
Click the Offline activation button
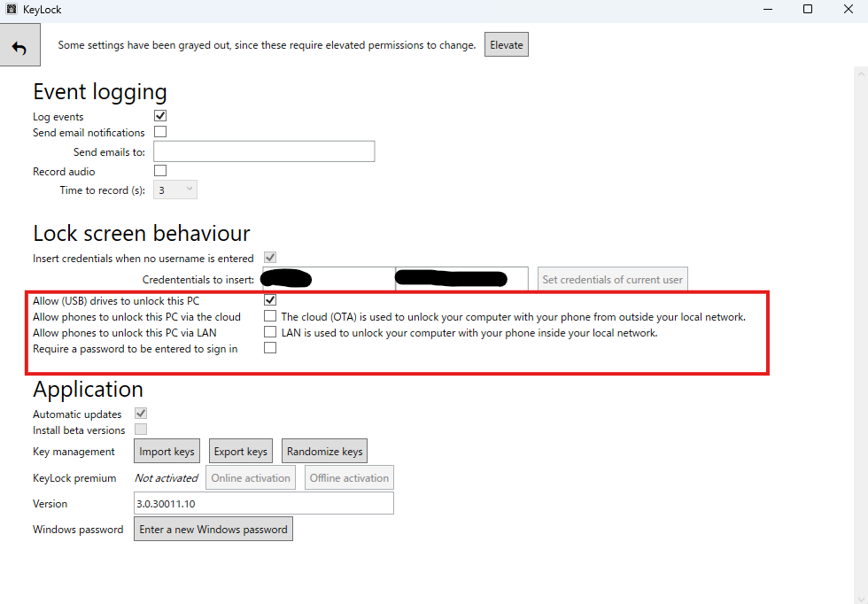pyautogui.click(x=349, y=477)
